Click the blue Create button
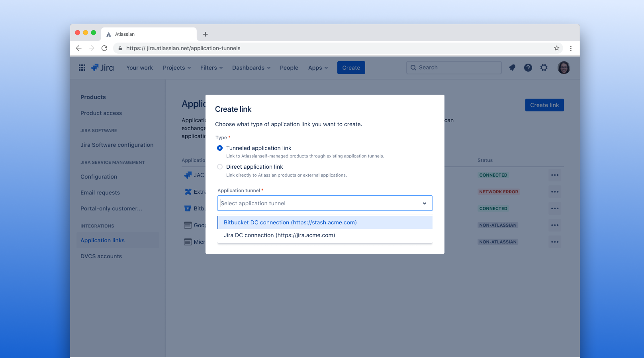 (351, 68)
